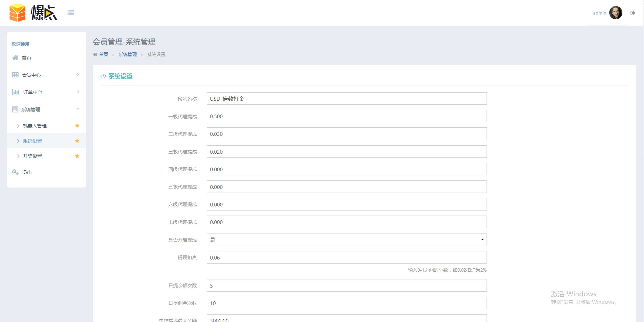Viewport: 644px width, 322px height.
Task: Click the 会员管理-系统管理 page title
Action: tap(124, 42)
